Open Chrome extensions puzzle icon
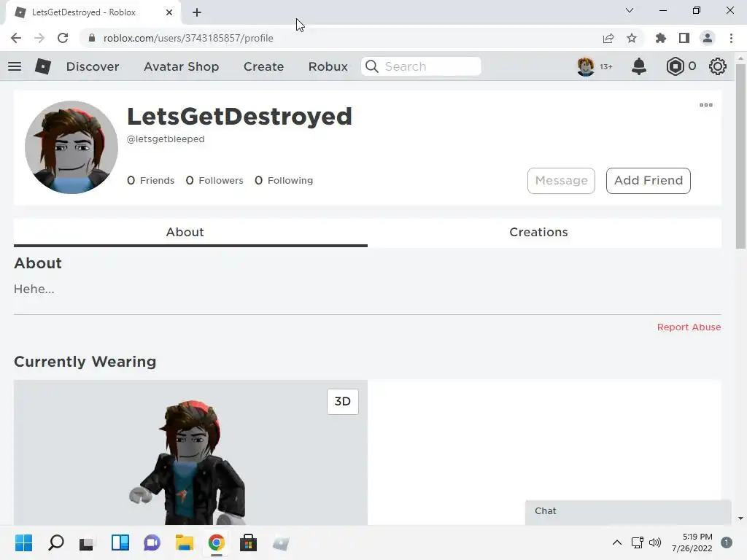The height and width of the screenshot is (560, 747). pyautogui.click(x=660, y=38)
